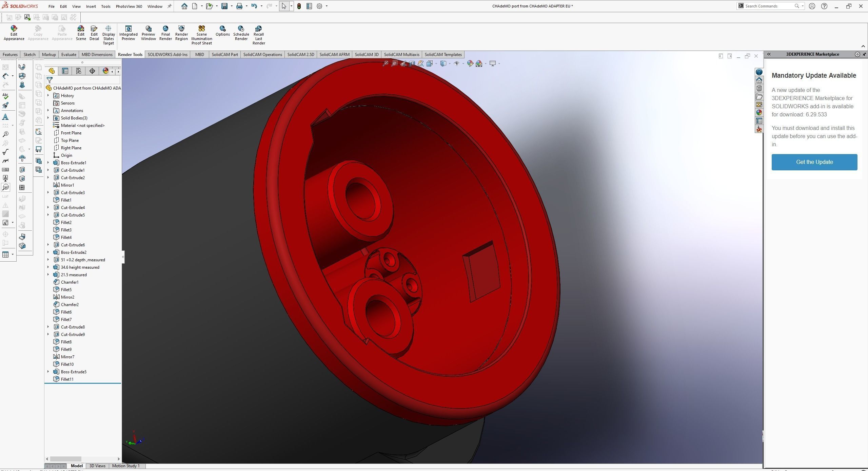Switch to the Features tab
The image size is (868, 471).
tap(10, 55)
